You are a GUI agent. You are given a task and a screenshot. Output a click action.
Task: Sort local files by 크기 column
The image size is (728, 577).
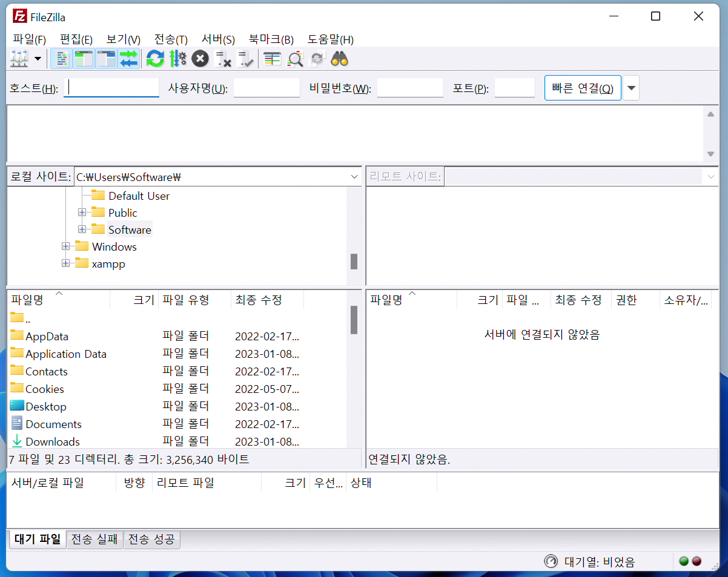coord(134,300)
